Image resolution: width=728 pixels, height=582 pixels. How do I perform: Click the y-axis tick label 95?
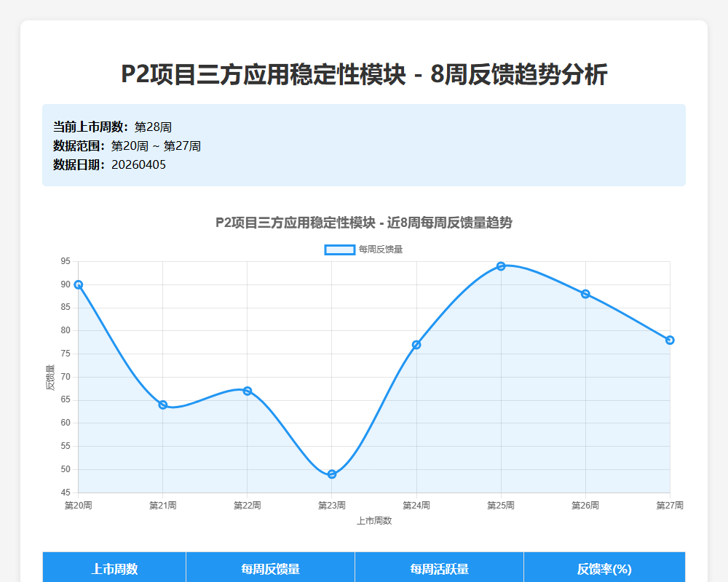point(66,261)
